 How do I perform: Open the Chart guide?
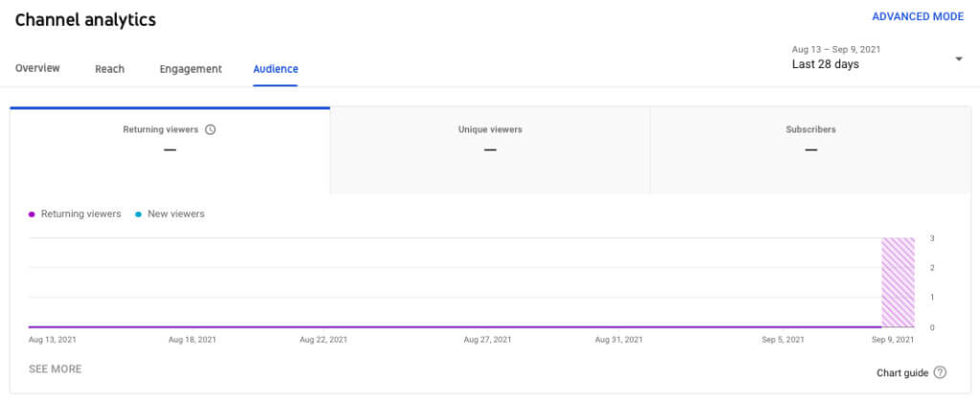point(902,372)
